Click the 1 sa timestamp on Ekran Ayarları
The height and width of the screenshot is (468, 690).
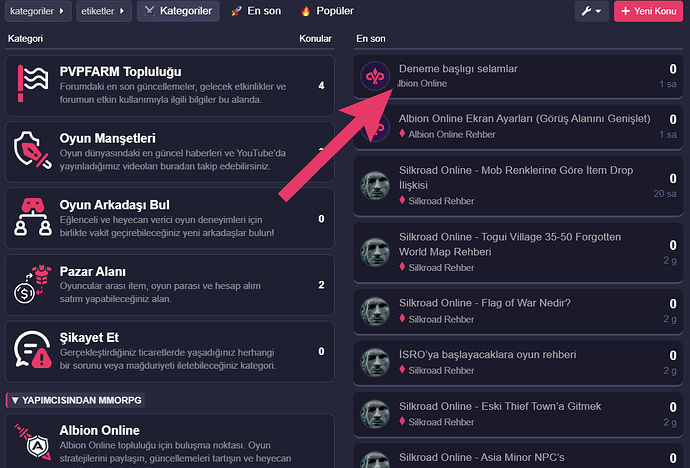[668, 134]
